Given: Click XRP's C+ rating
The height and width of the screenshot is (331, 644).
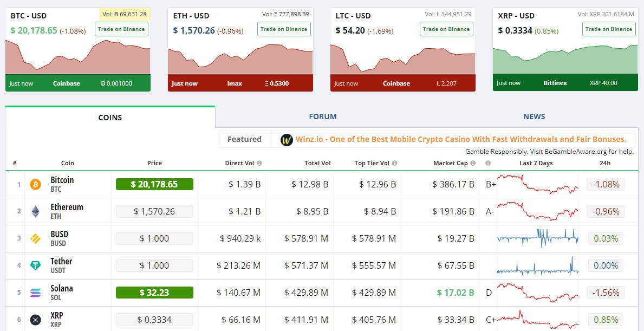Looking at the screenshot, I should tap(491, 320).
